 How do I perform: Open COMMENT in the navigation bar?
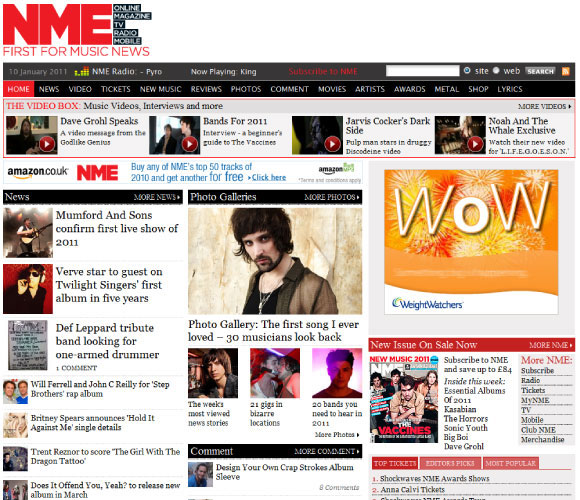click(289, 89)
